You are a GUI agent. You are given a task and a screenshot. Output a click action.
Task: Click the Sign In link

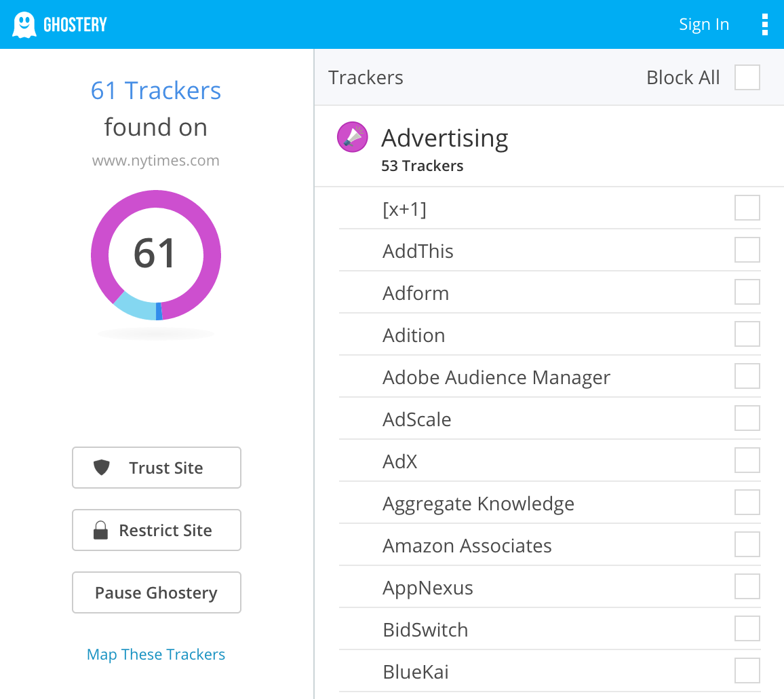pos(703,24)
